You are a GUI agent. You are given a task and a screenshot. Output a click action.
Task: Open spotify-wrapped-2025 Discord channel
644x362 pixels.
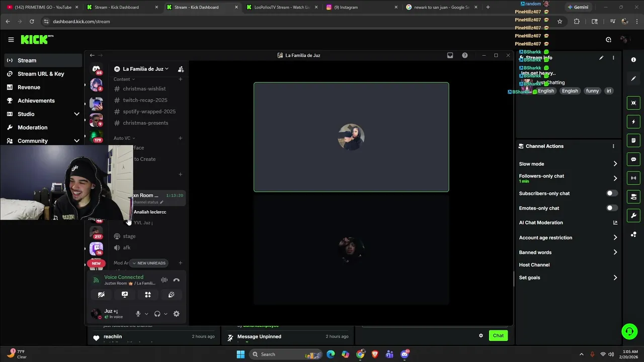click(x=148, y=112)
